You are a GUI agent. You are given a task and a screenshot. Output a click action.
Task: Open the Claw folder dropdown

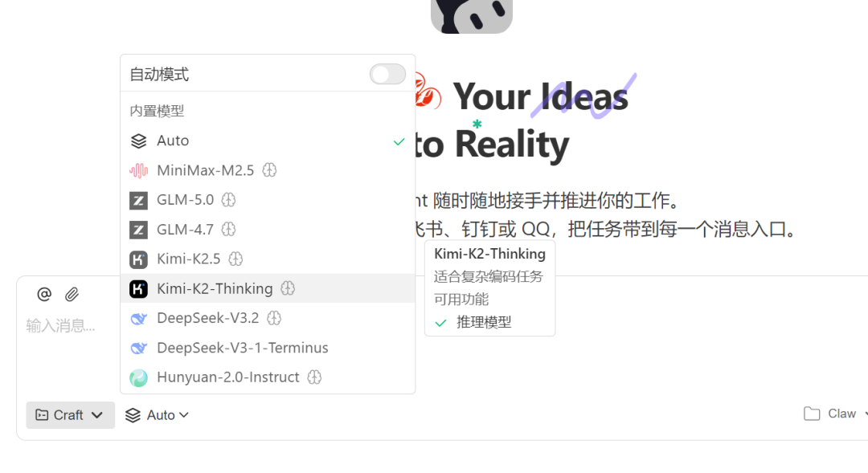tap(835, 414)
